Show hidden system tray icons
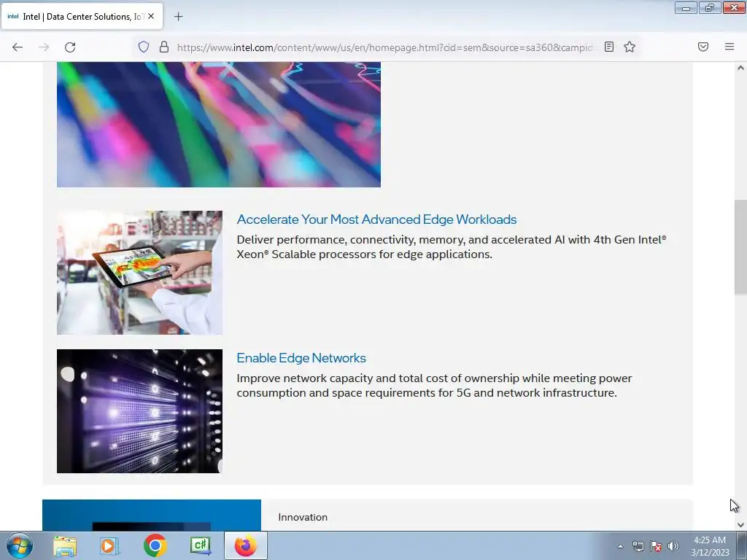 620,546
